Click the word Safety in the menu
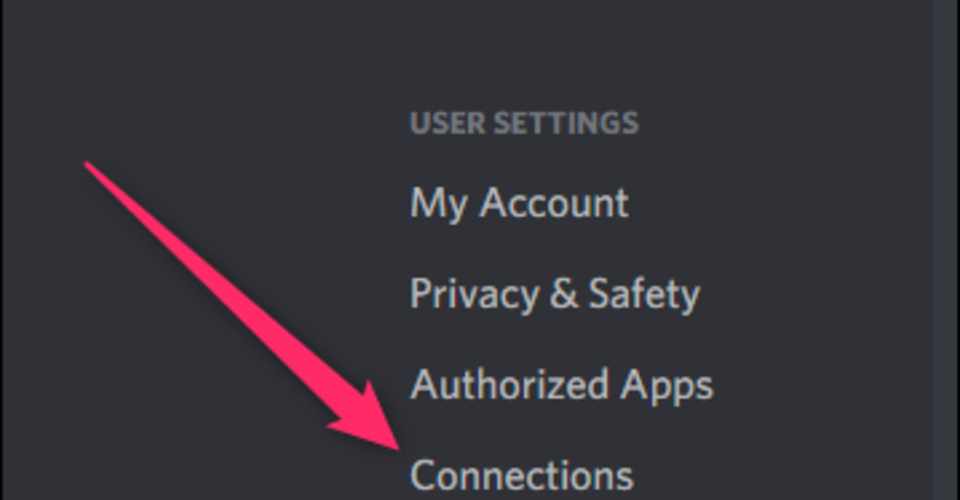Screen dimensions: 960x500 [x=644, y=294]
